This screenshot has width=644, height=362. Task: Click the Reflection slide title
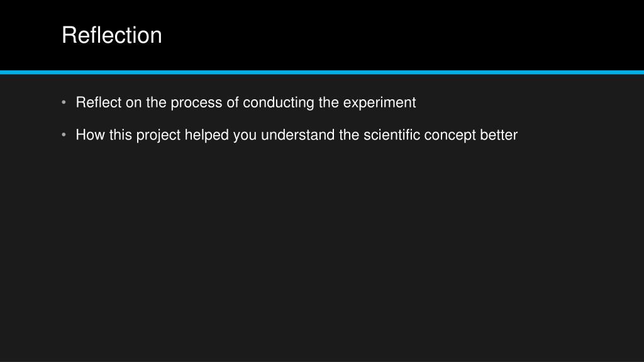[x=112, y=35]
